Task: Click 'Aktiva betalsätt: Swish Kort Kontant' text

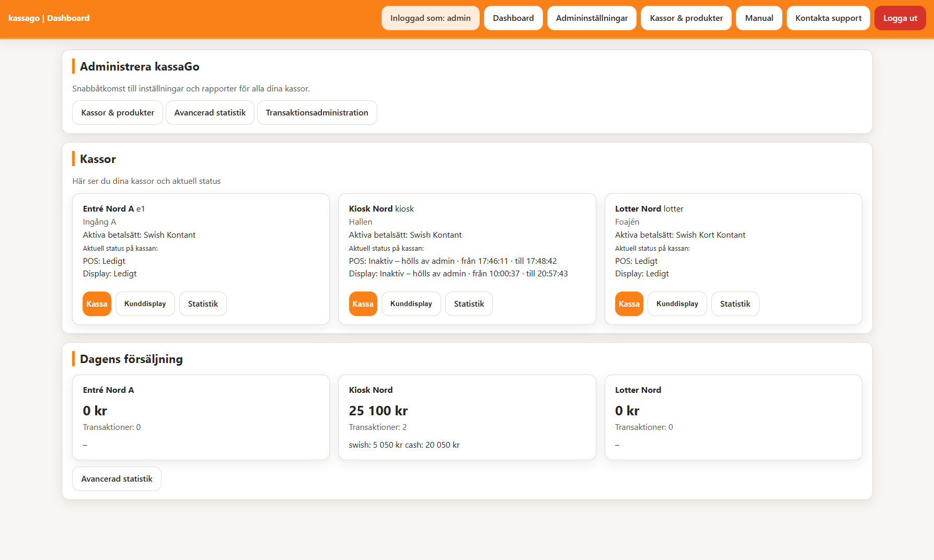Action: point(680,235)
